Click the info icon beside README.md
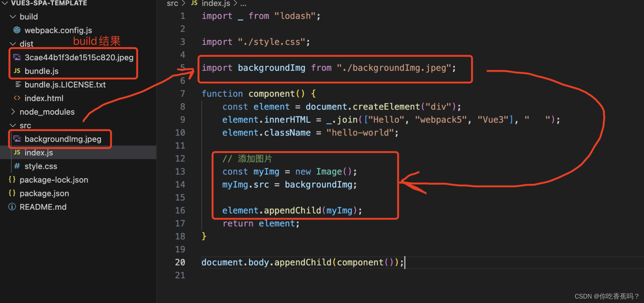Viewport: 644px width, 303px height. point(12,207)
